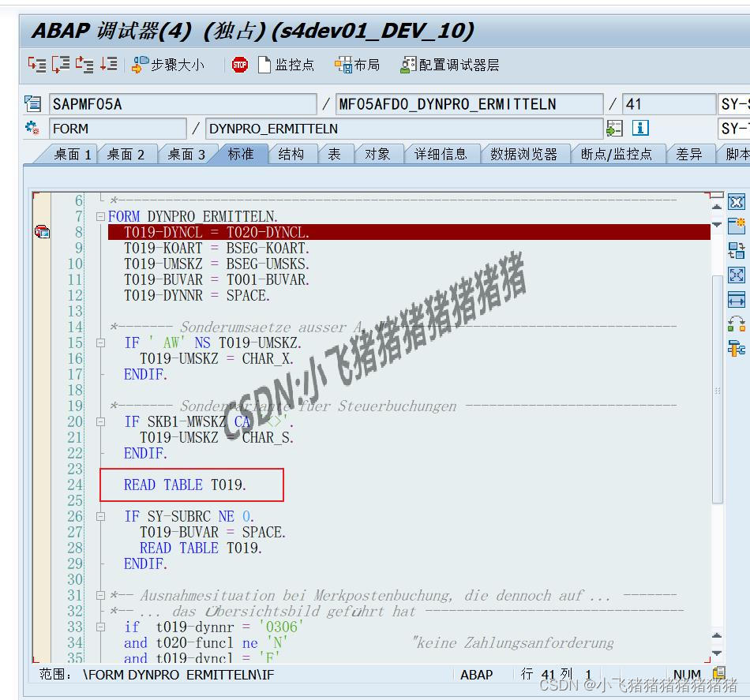This screenshot has height=700, width=750.
Task: Click the scroll-down arrow at editor bottom
Action: [717, 653]
